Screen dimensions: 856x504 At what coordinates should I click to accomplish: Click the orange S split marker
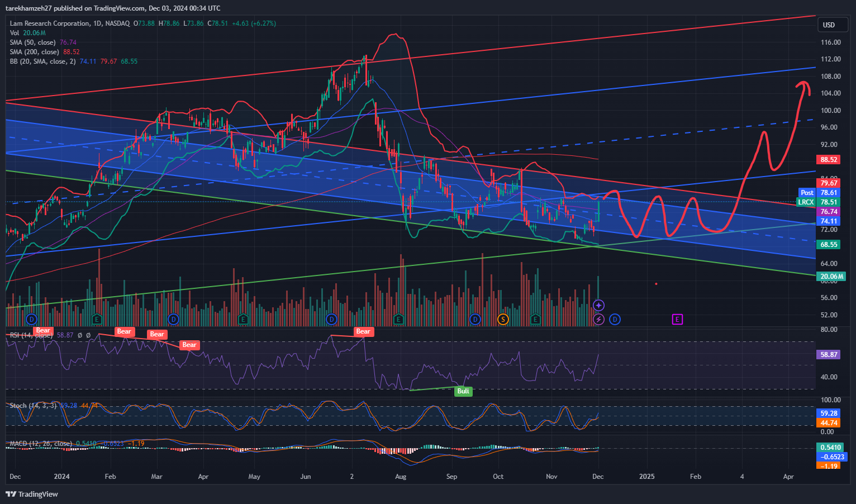503,319
